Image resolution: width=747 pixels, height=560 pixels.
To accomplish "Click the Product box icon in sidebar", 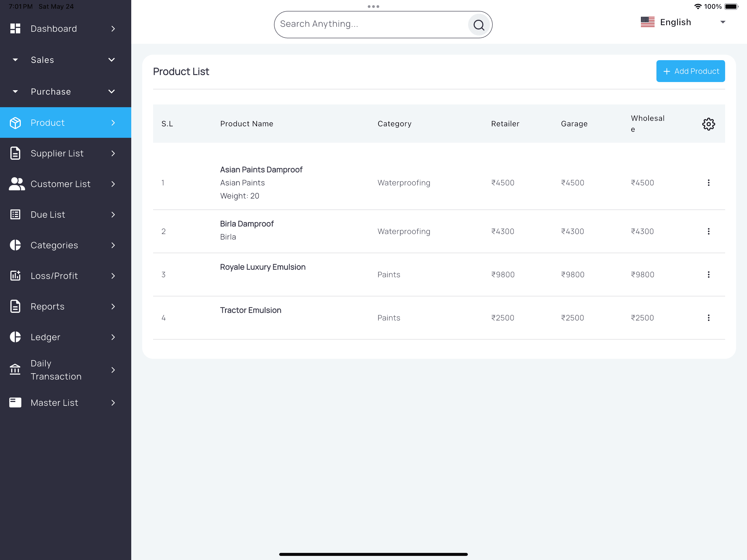I will tap(15, 123).
